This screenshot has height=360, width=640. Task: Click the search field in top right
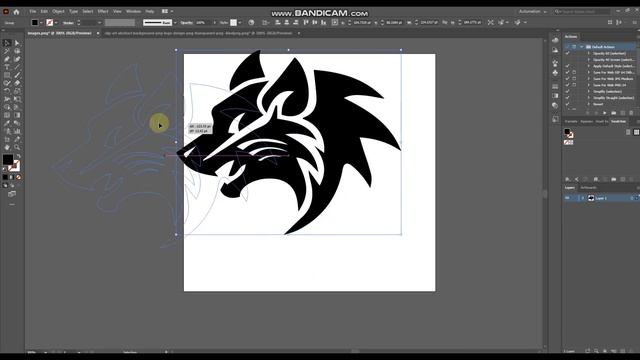(582, 12)
